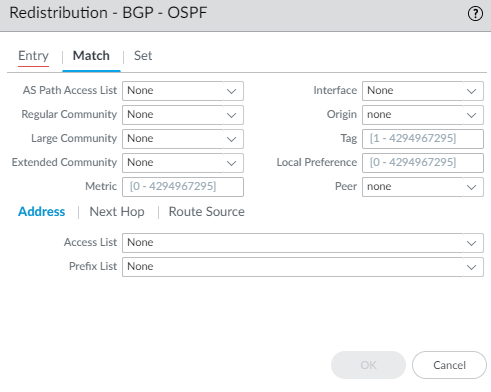Focus the Local Preference field
Image resolution: width=491 pixels, height=392 pixels.
click(423, 163)
